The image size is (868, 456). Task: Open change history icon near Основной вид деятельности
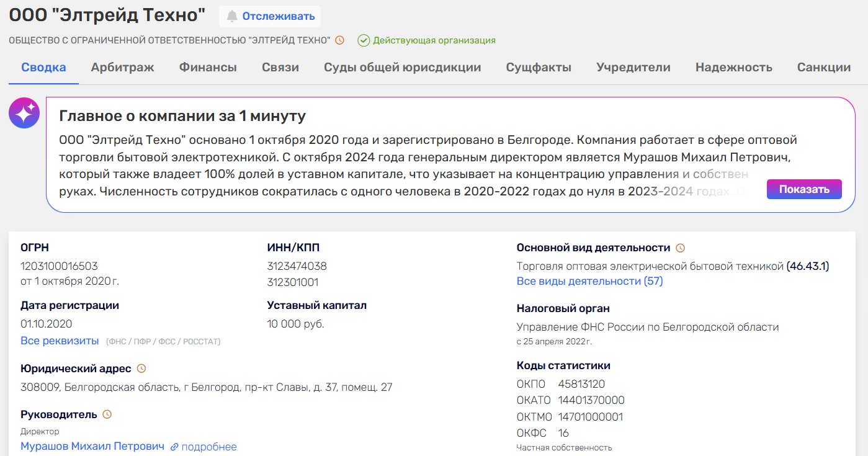681,247
